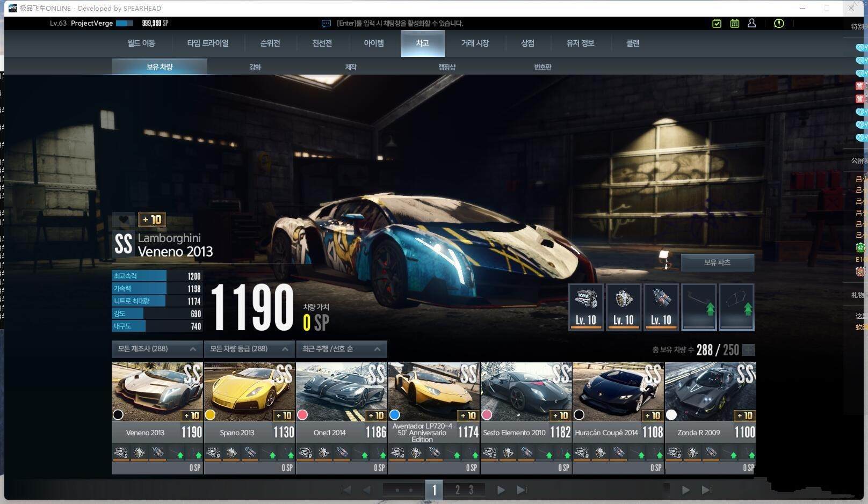Screen dimensions: 868x504
Task: Open the 아이템 menu tab
Action: click(x=374, y=43)
